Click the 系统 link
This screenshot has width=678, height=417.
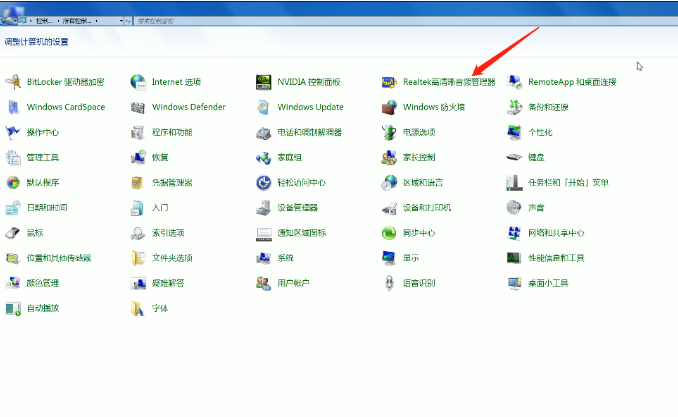click(x=285, y=258)
